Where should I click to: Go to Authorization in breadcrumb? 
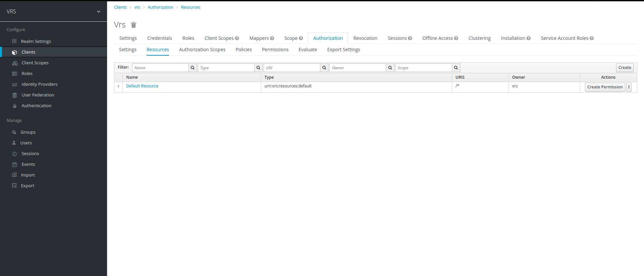[x=160, y=7]
